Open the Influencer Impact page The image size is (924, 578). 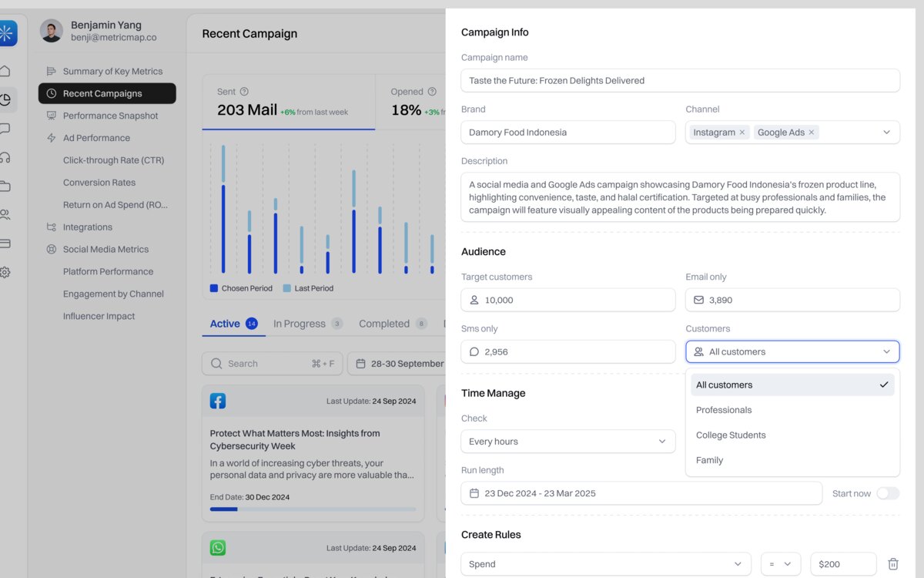point(99,316)
